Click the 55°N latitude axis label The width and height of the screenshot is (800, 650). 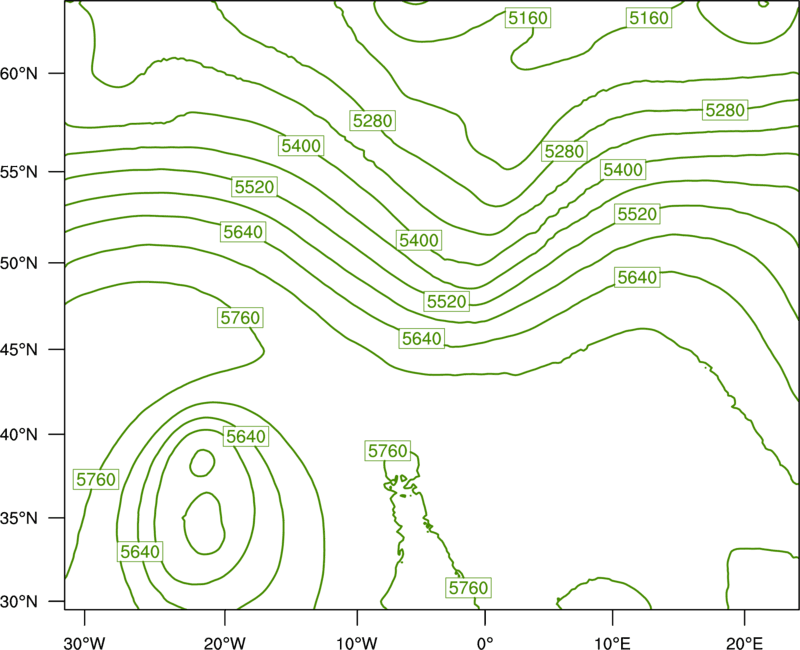pyautogui.click(x=19, y=172)
